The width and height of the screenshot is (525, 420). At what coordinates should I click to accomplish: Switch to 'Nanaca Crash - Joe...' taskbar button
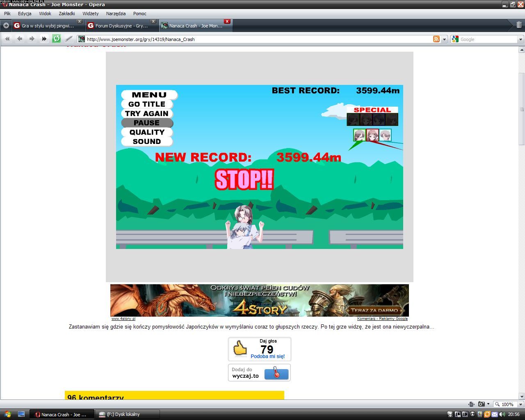point(62,414)
